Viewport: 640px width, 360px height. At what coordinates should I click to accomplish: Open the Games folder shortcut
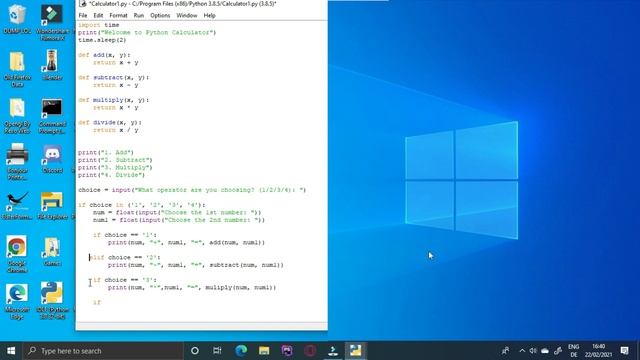pyautogui.click(x=52, y=251)
